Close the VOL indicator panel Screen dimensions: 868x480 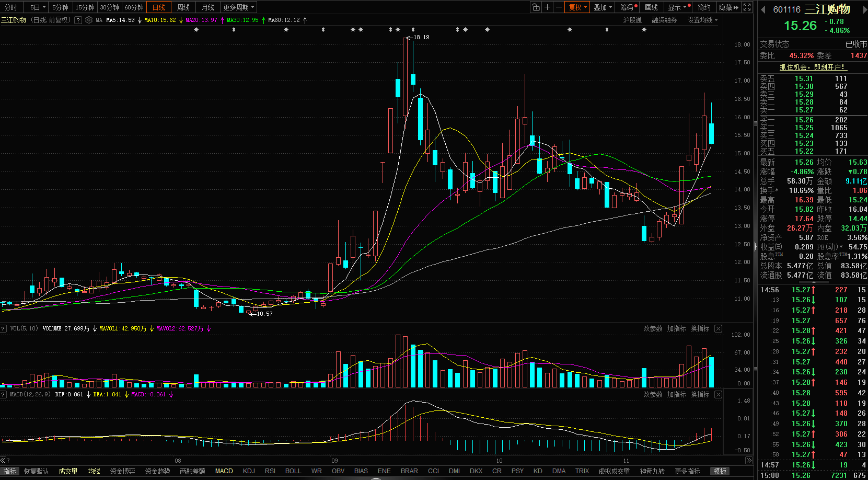(x=718, y=328)
